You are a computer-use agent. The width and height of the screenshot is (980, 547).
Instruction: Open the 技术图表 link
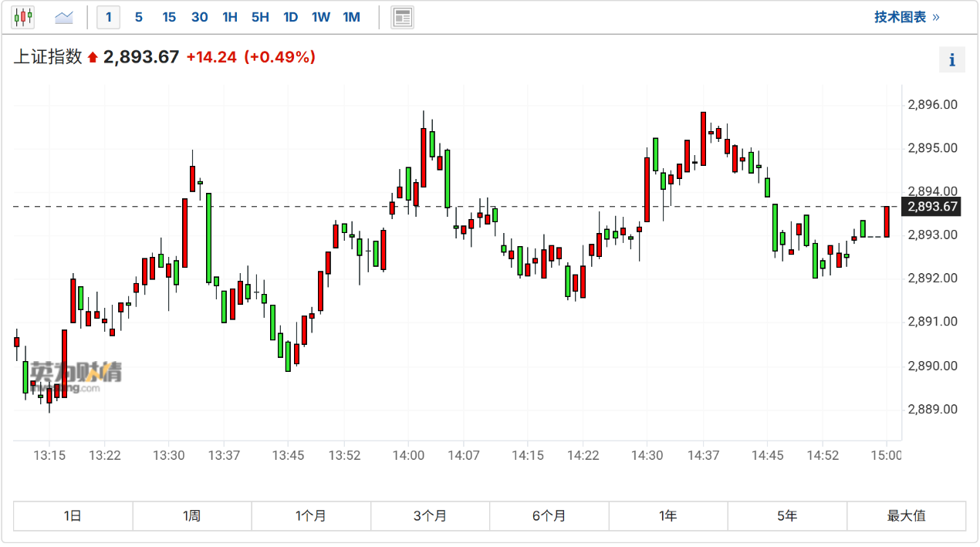(906, 17)
